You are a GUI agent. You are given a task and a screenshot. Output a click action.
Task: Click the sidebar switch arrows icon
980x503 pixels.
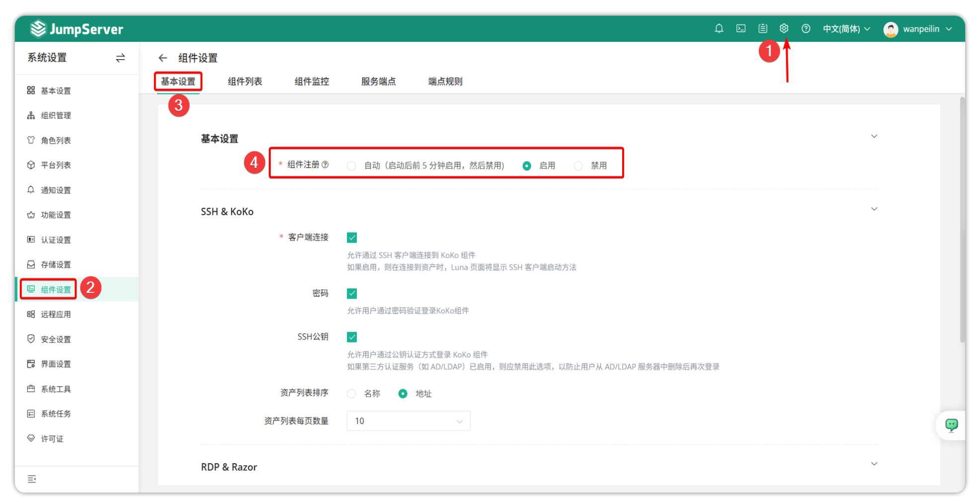point(120,58)
